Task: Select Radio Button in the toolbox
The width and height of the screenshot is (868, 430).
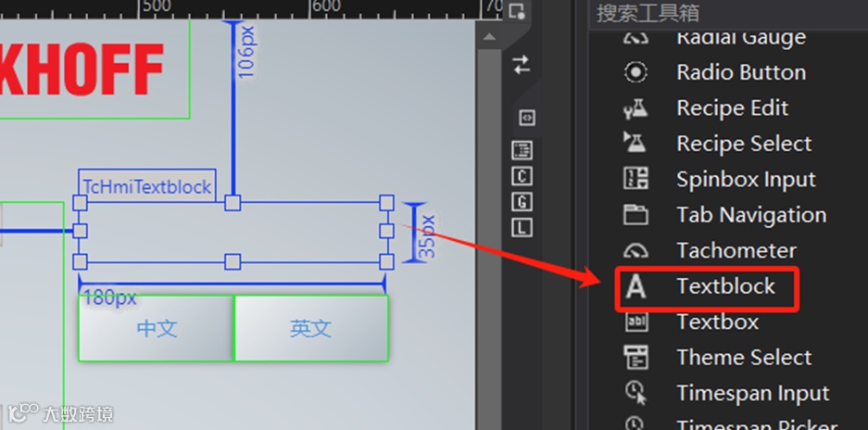Action: [x=741, y=72]
